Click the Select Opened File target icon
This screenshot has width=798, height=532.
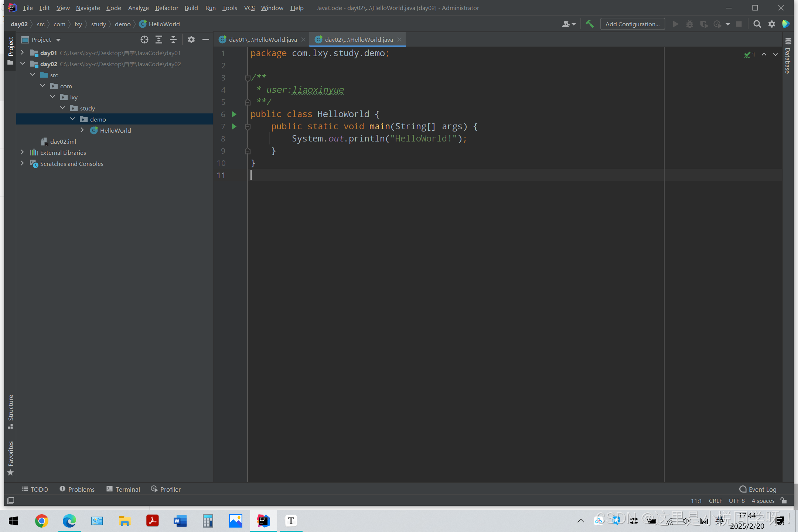click(x=144, y=40)
